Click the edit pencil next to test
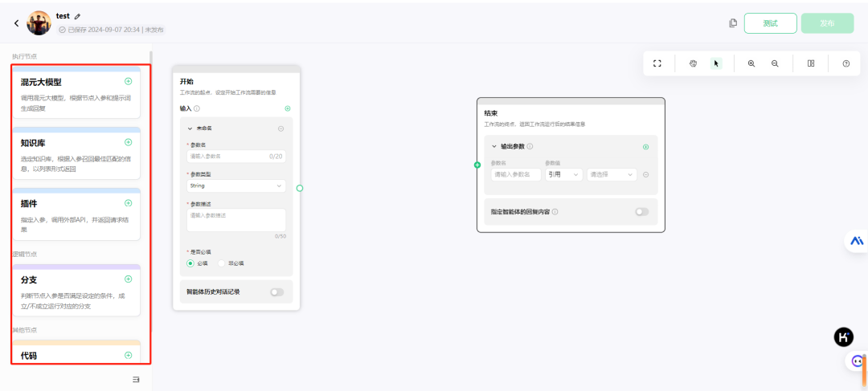This screenshot has width=868, height=391. click(78, 16)
